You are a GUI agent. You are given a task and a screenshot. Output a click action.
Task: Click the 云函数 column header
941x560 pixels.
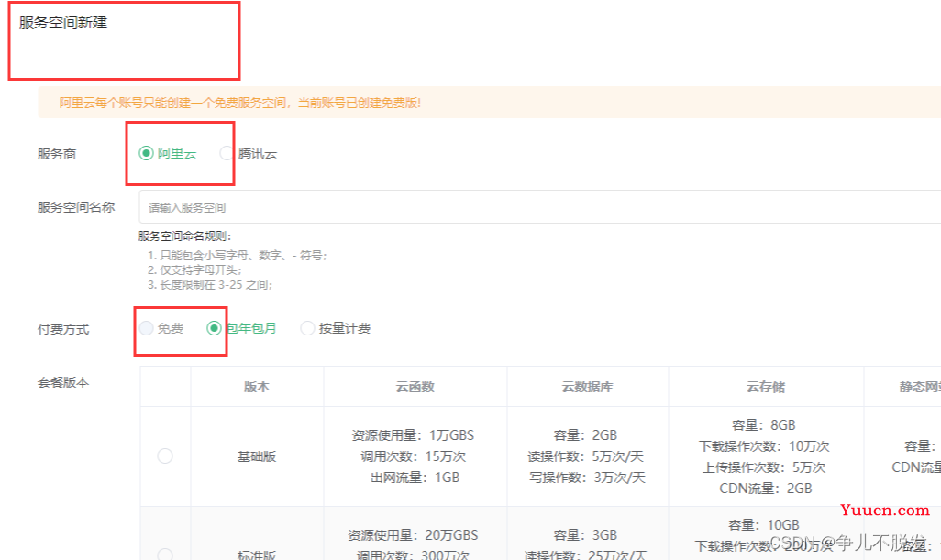(x=415, y=387)
